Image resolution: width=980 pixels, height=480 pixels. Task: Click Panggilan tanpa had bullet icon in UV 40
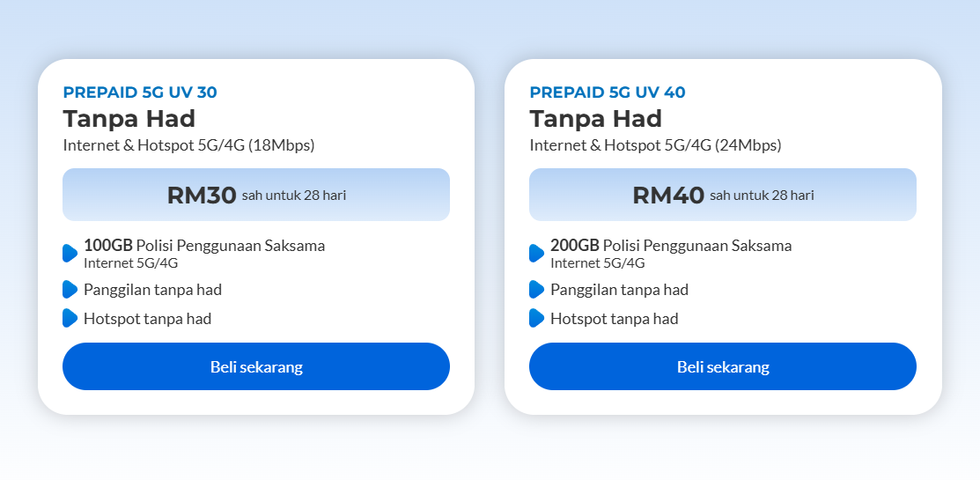537,290
